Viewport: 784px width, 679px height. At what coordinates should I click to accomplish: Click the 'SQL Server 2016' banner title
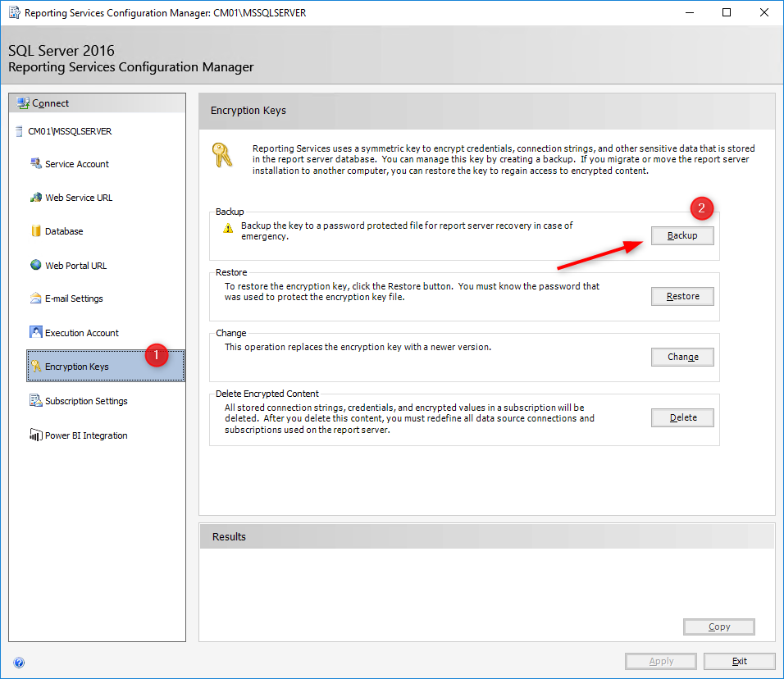[x=62, y=51]
